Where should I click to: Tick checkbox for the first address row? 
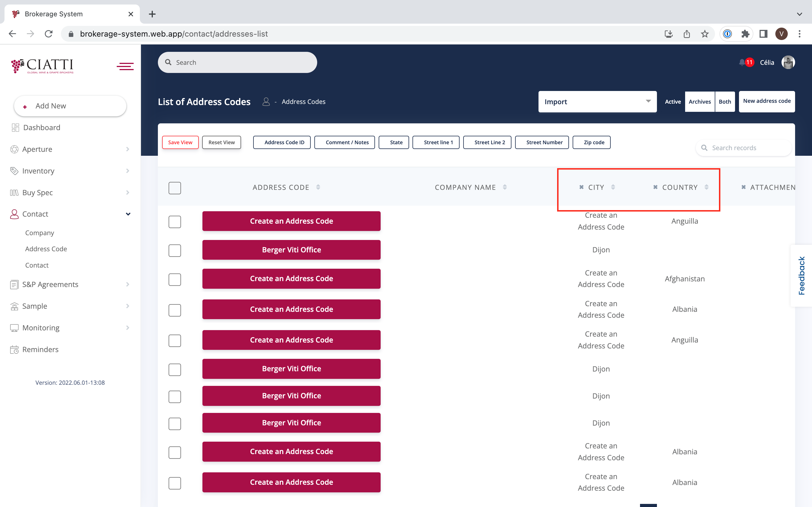[175, 221]
